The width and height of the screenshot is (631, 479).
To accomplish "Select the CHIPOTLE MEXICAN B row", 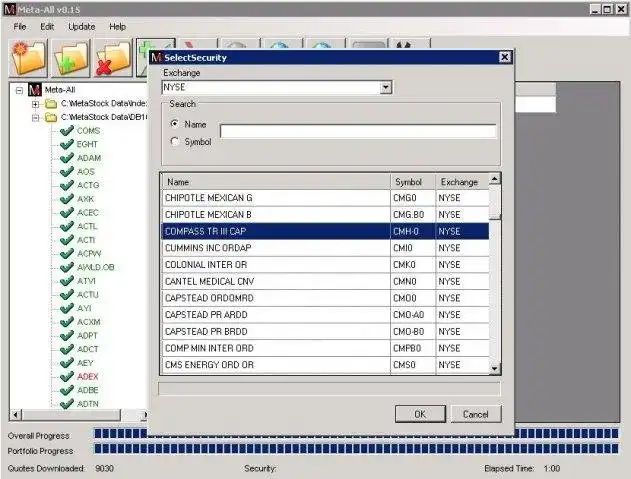I will 326,215.
